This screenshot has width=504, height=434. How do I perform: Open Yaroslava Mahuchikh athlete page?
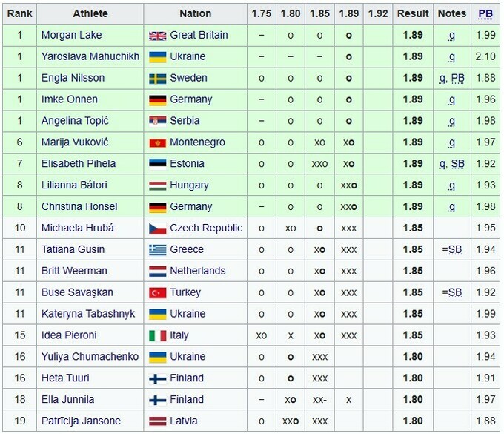90,56
